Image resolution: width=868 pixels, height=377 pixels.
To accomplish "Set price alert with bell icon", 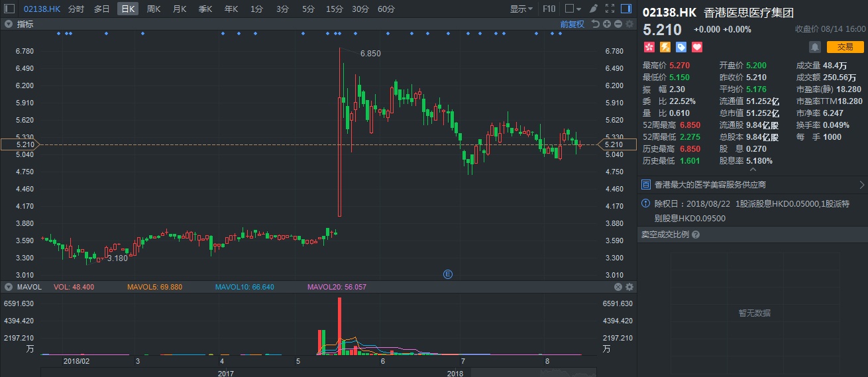I will (815, 47).
